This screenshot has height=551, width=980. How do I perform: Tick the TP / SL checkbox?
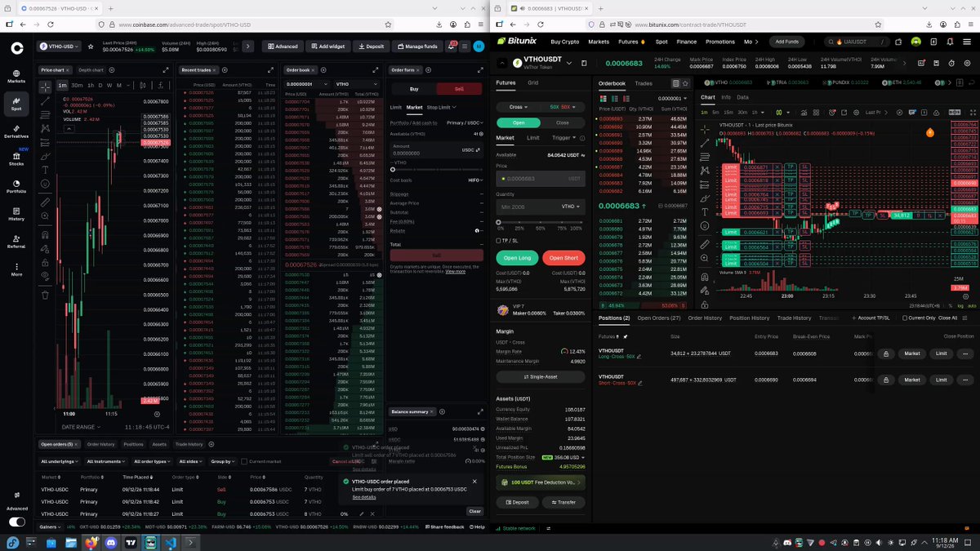[500, 241]
